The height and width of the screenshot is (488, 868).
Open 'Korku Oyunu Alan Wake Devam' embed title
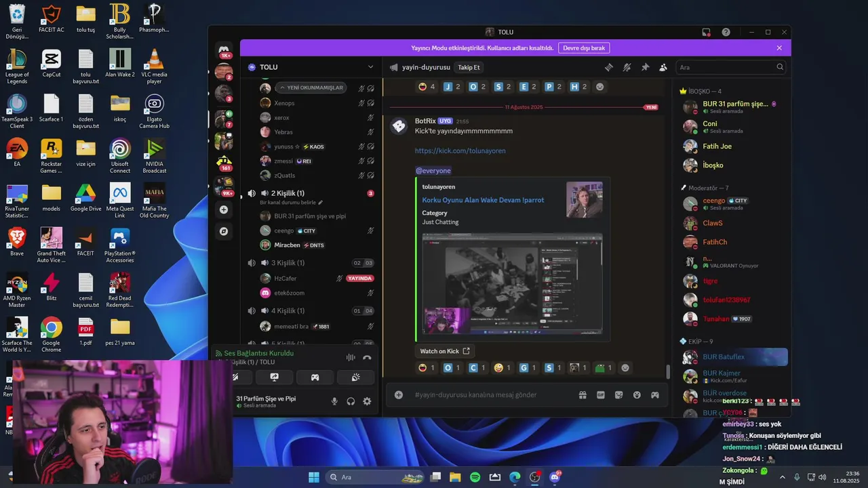(x=483, y=200)
